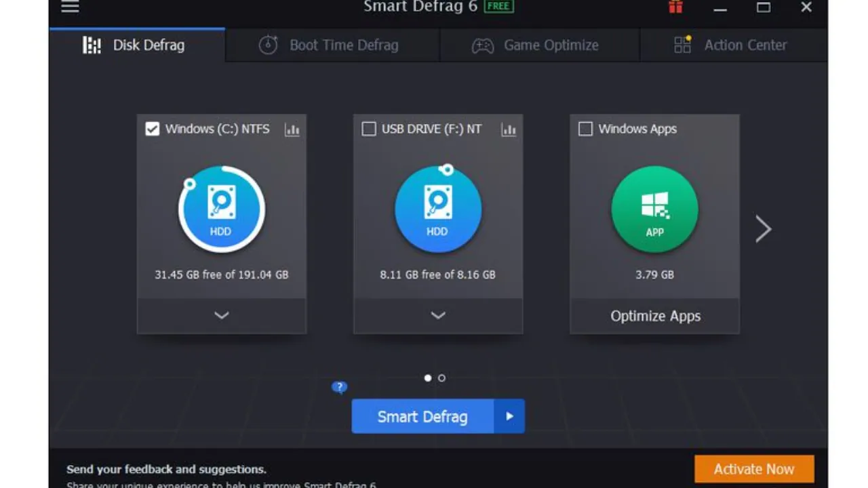Click the Optimize Apps button
This screenshot has width=868, height=488.
coord(655,316)
